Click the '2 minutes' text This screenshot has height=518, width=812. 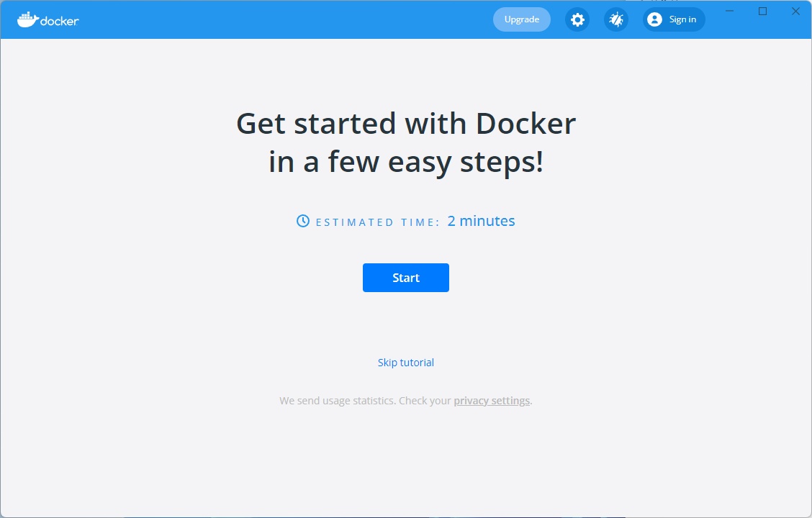point(481,221)
